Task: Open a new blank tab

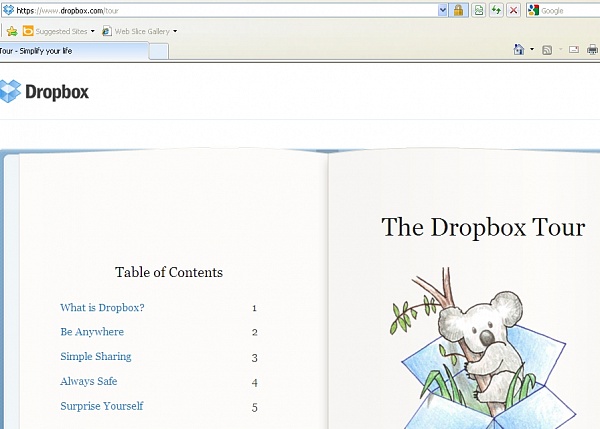Action: coord(158,52)
